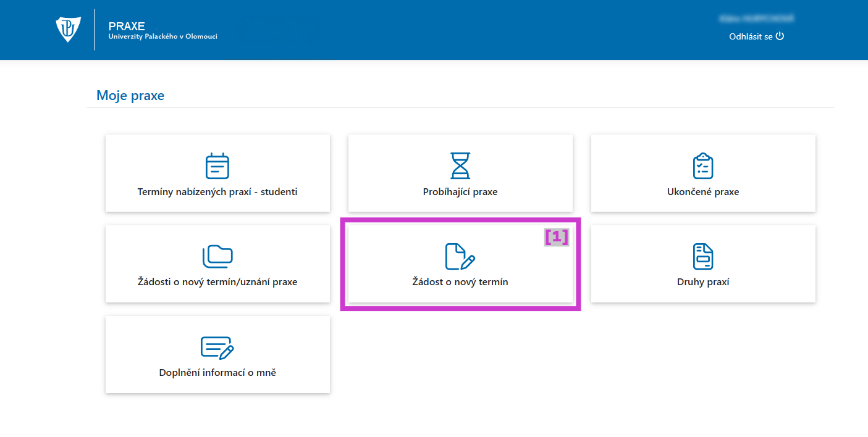868x437 pixels.
Task: Select the Žádost o nový termín label
Action: (460, 282)
